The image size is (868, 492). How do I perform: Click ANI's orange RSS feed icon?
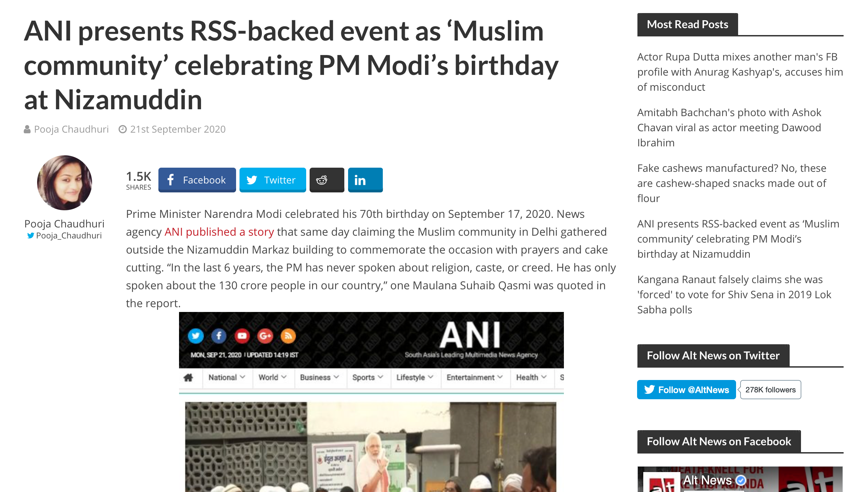point(288,336)
